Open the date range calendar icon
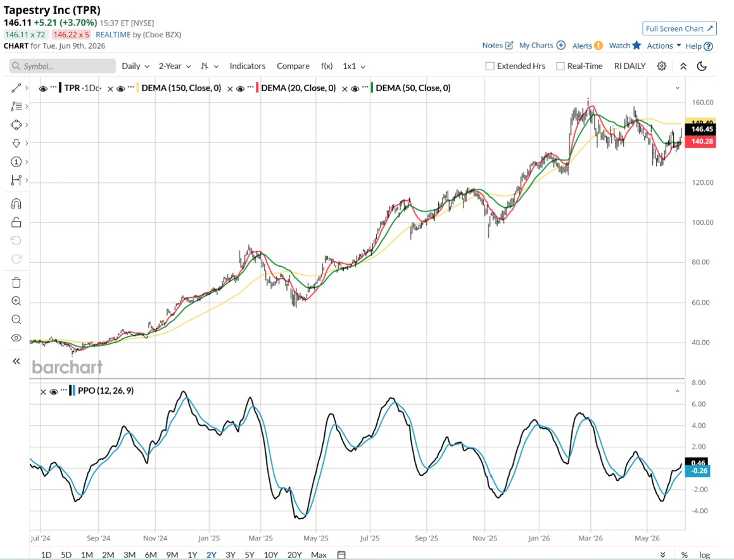 point(341,555)
